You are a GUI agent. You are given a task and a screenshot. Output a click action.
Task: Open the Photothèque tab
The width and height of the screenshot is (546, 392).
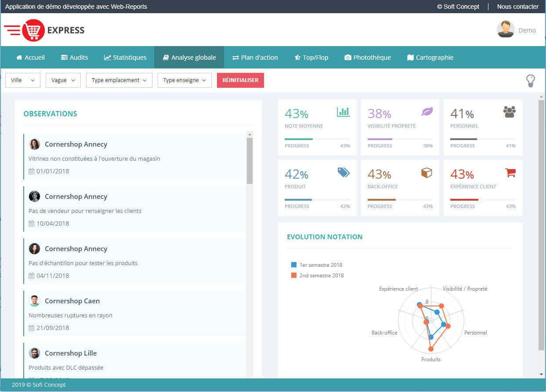pos(368,58)
